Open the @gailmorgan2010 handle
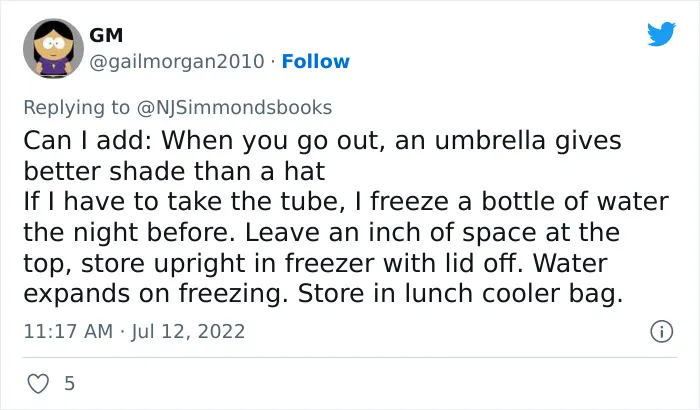Screen dimensions: 700x410 (177, 61)
